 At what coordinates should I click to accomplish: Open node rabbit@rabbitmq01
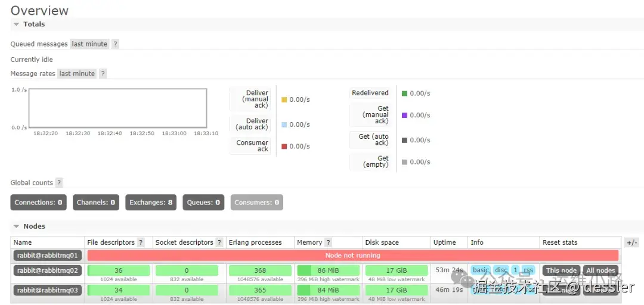[48, 256]
